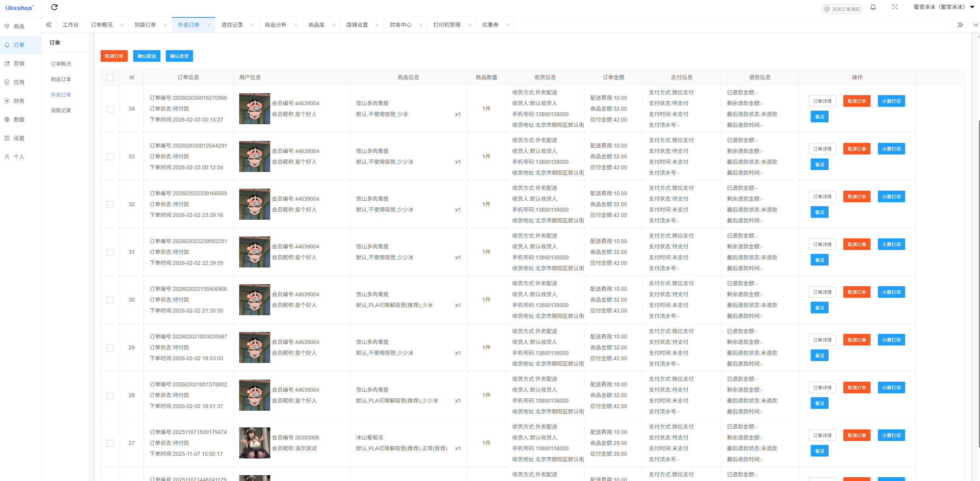Viewport: 980px width, 481px height.
Task: Click the 确认配送 button
Action: (x=146, y=56)
